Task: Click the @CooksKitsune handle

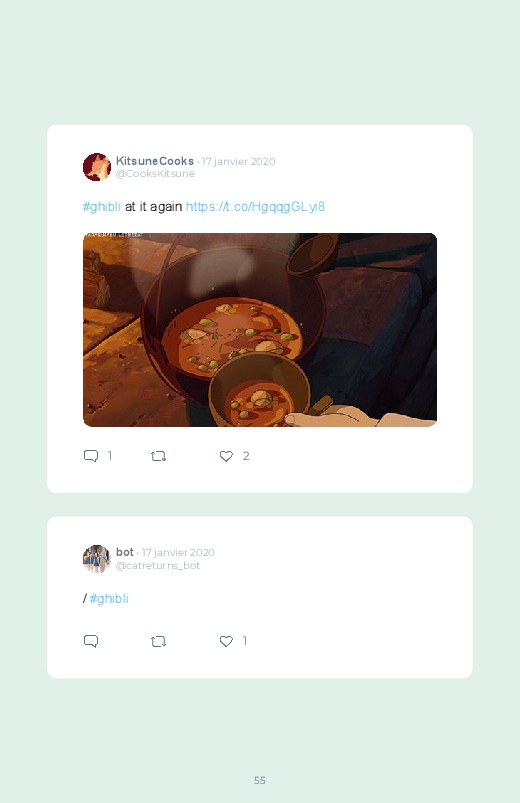Action: click(x=155, y=174)
